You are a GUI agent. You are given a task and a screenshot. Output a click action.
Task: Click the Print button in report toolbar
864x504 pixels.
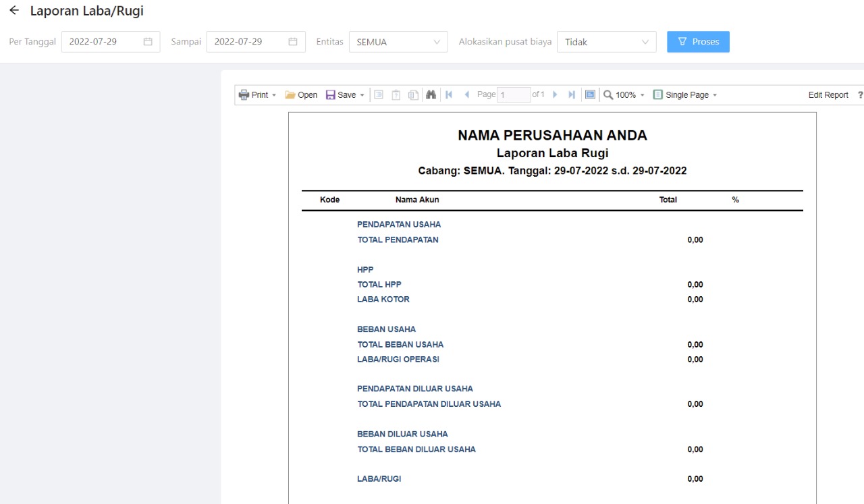pos(253,95)
